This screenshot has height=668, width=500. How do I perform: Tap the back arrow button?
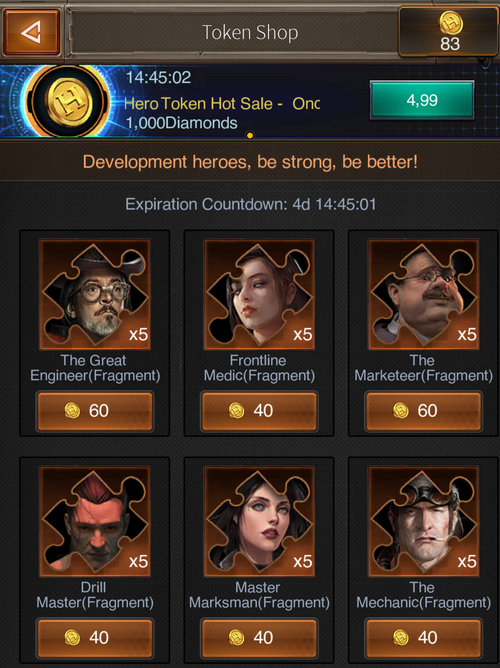[x=31, y=32]
